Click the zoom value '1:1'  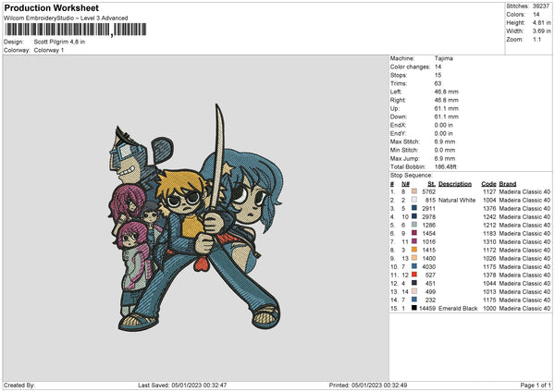[x=536, y=39]
